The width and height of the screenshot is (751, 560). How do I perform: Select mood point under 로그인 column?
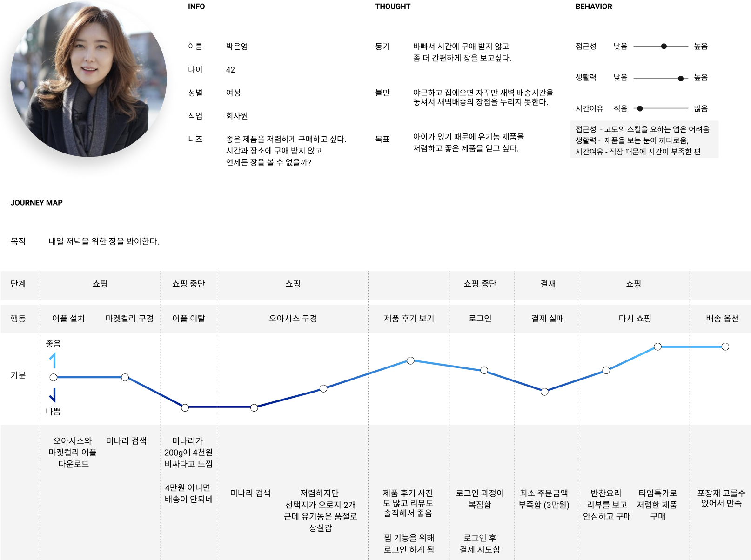click(484, 370)
